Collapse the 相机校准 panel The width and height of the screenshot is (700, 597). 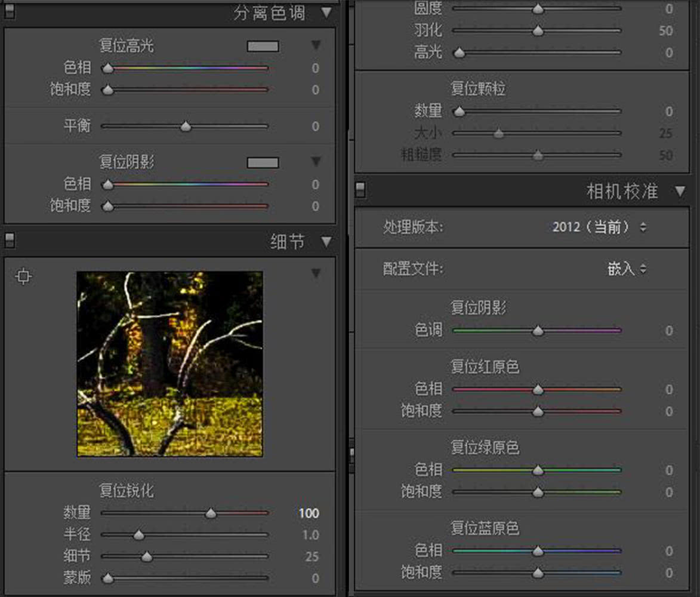click(x=680, y=190)
